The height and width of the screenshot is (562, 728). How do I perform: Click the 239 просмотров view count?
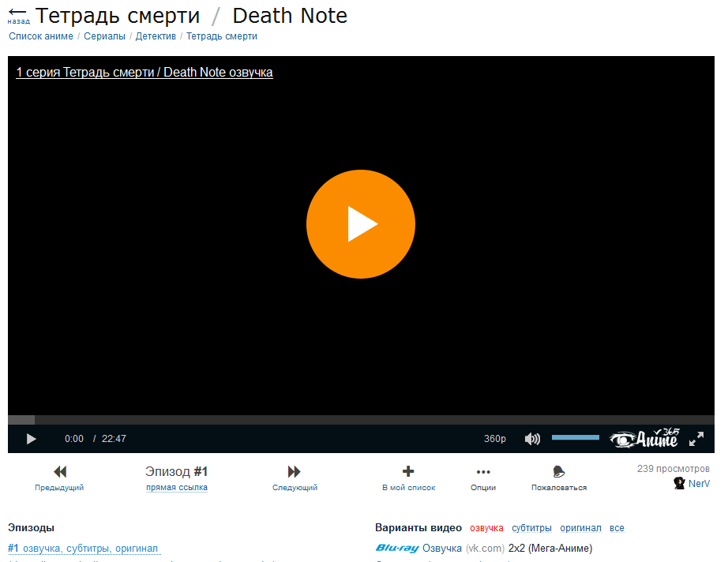click(674, 469)
